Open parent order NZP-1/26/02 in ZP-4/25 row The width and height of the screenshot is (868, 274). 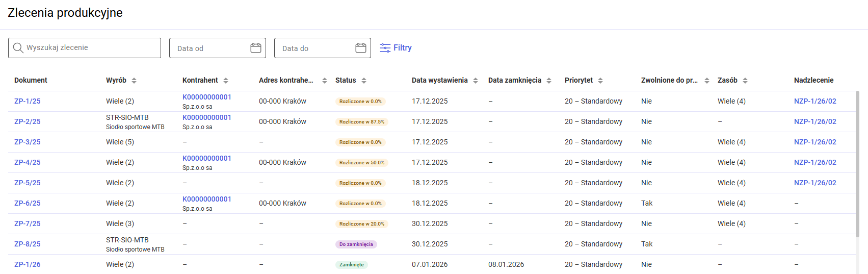(x=815, y=162)
